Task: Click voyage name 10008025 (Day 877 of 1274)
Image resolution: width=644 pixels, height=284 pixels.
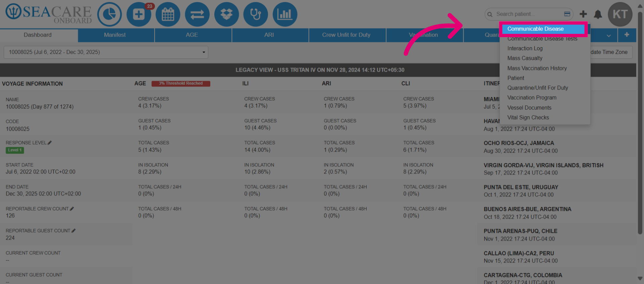Action: 40,107
